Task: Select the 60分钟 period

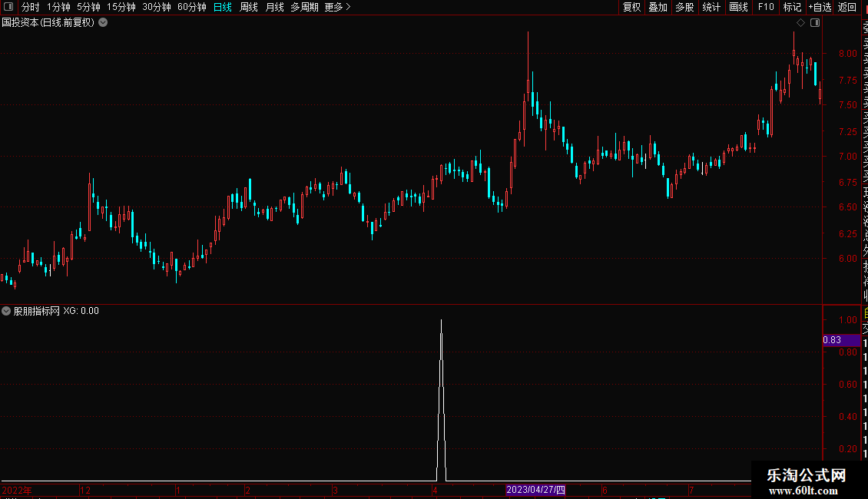Action: (192, 7)
